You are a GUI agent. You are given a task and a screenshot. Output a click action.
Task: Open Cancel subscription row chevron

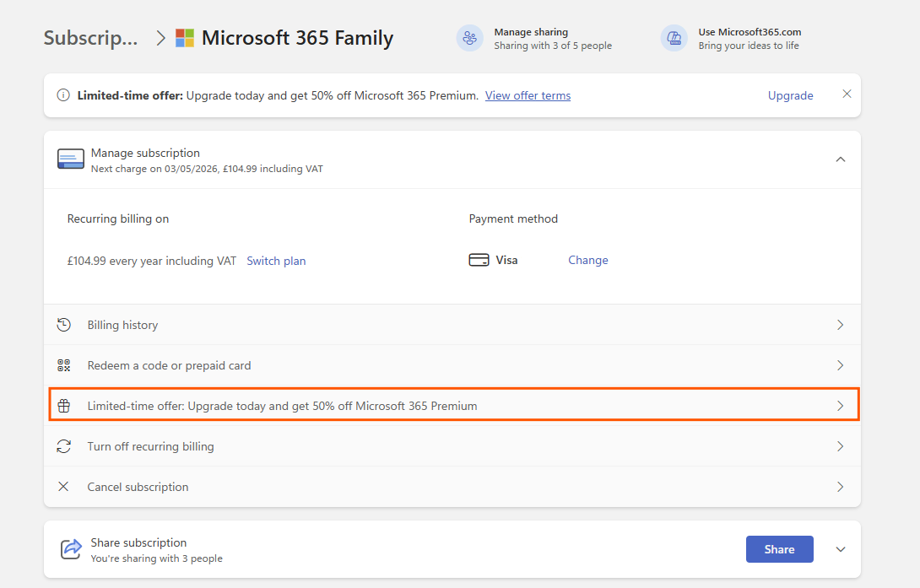pos(840,487)
